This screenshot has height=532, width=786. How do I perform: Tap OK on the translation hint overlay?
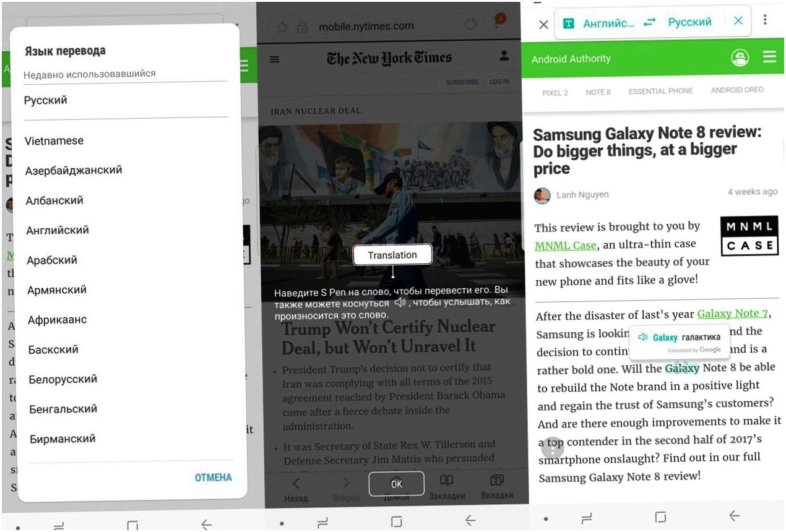pyautogui.click(x=397, y=484)
